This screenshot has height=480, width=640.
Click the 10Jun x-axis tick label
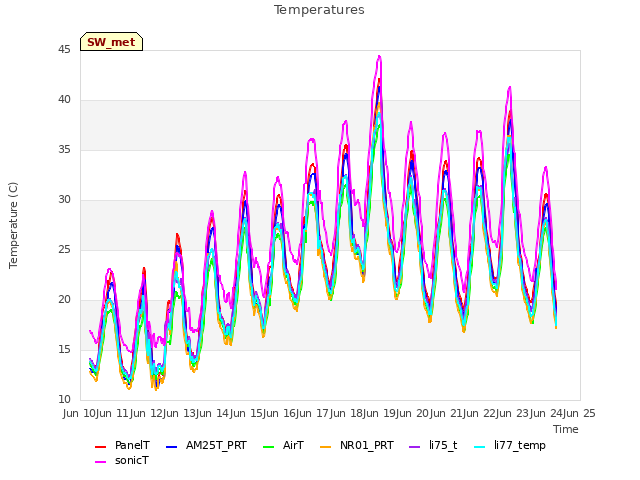98,413
